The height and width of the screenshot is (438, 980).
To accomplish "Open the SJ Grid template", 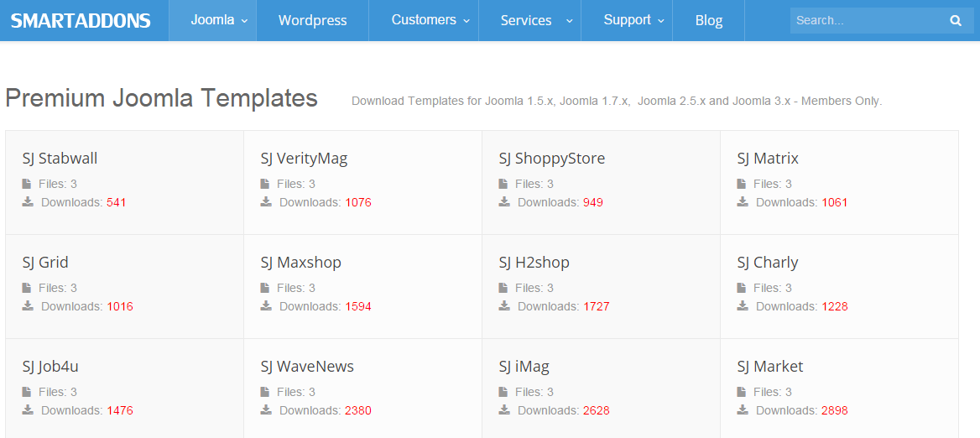I will click(x=45, y=263).
